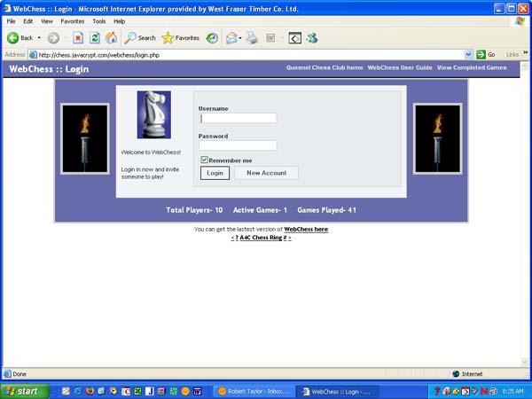Open the Excel quick launch icon

coord(137,391)
